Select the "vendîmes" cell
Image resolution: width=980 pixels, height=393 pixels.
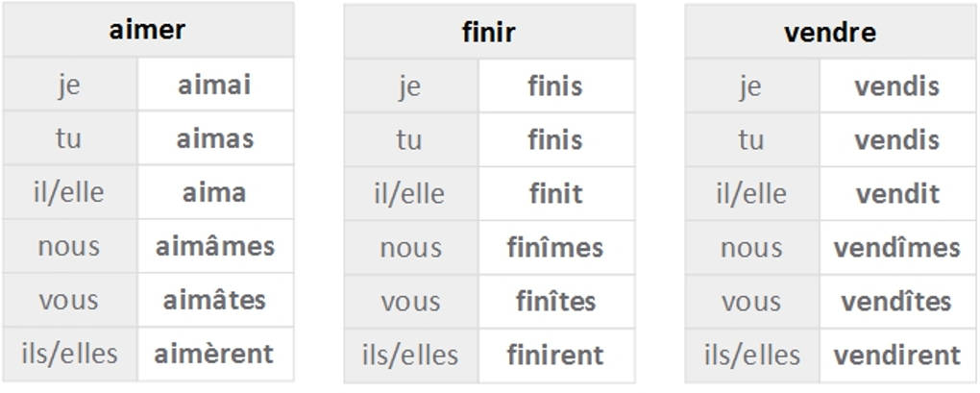pyautogui.click(x=896, y=248)
